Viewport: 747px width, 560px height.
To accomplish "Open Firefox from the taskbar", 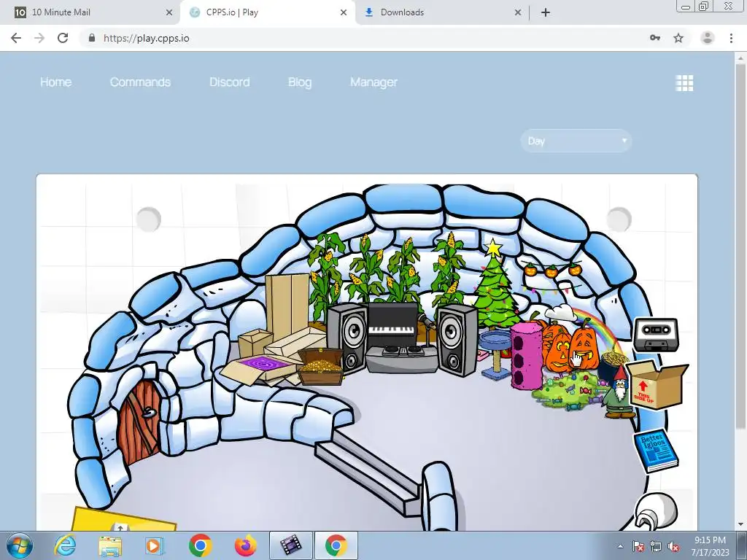I will coord(246,545).
